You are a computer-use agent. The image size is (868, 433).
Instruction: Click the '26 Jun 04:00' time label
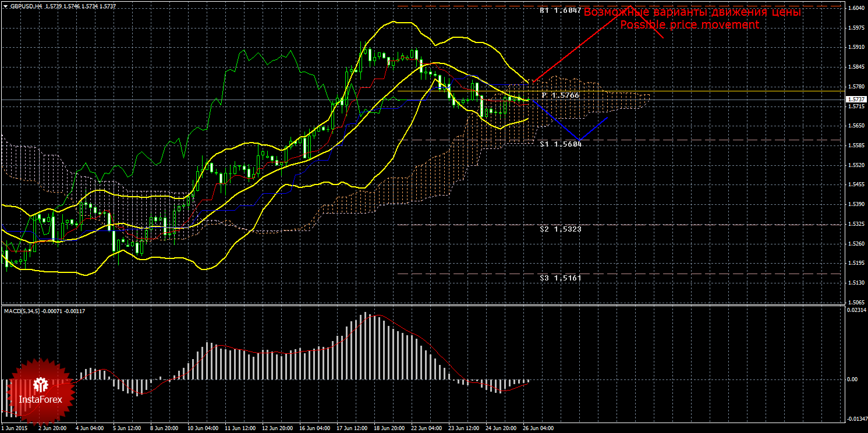[538, 428]
